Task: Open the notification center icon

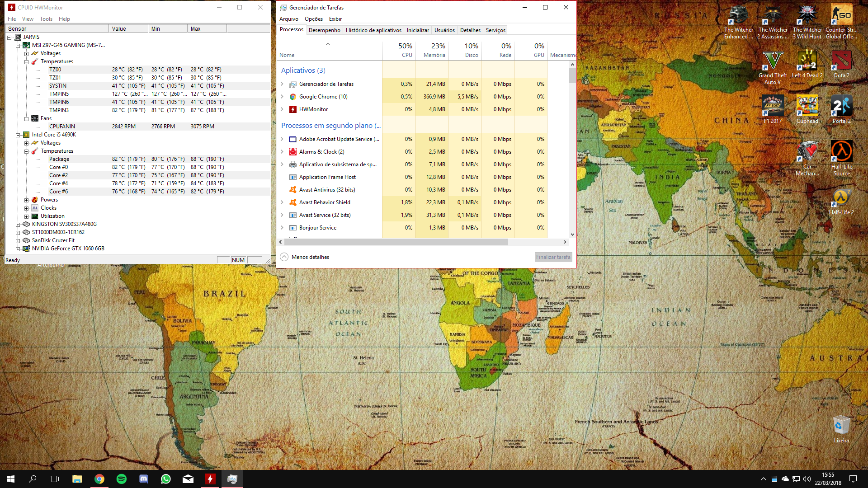Action: click(x=853, y=479)
